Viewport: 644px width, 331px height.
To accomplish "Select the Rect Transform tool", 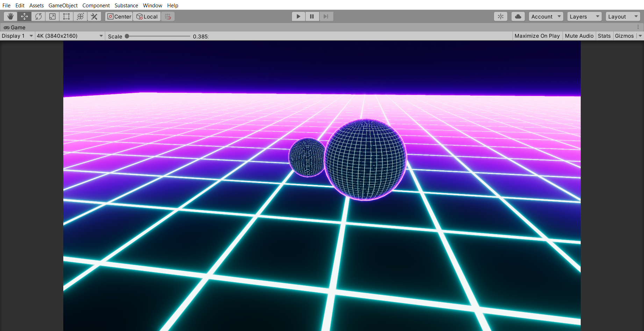I will coord(66,16).
